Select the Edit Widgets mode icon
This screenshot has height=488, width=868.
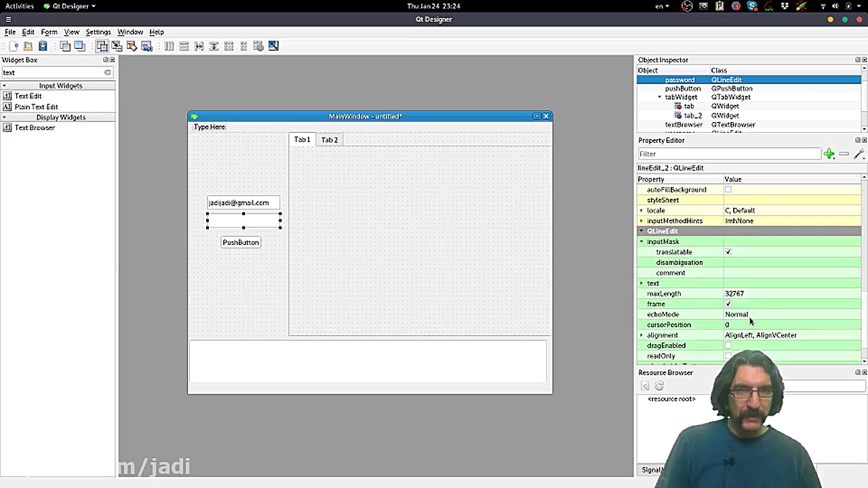[102, 46]
